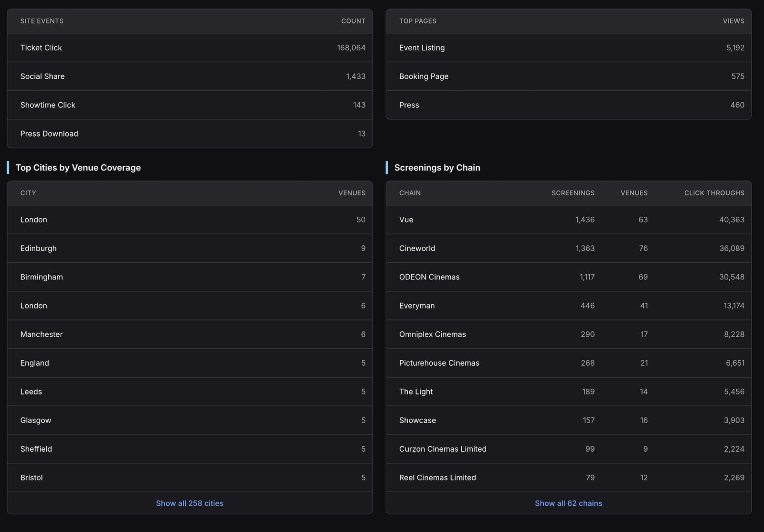Click Everyman's 446 screenings value

point(587,306)
